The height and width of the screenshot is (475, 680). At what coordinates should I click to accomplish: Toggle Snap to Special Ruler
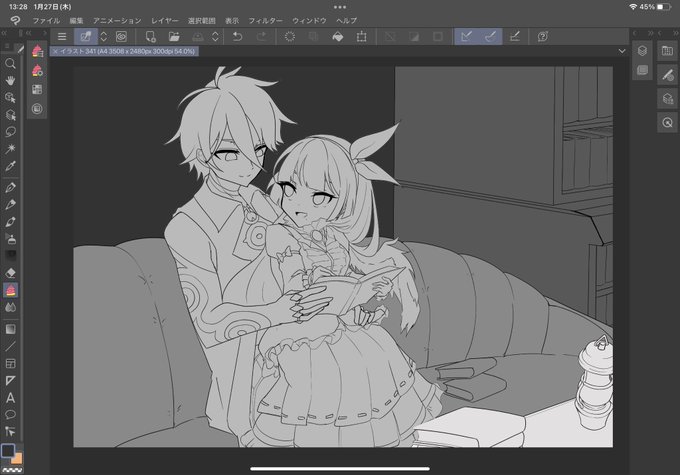(490, 36)
